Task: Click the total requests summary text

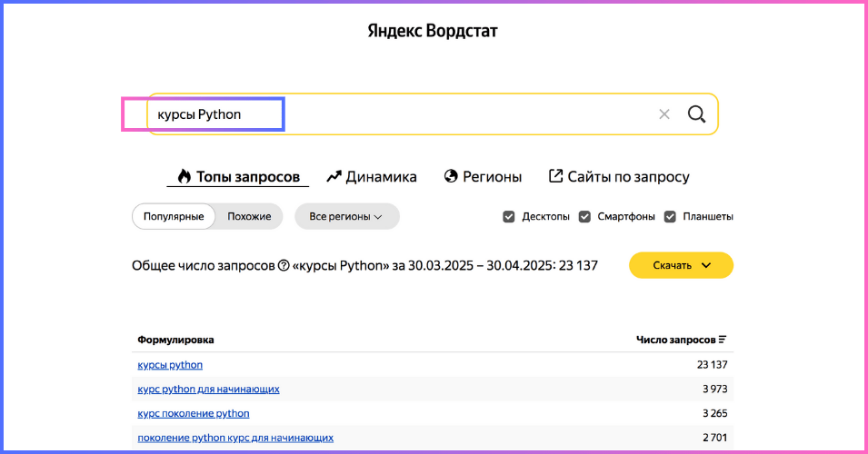Action: click(x=364, y=265)
